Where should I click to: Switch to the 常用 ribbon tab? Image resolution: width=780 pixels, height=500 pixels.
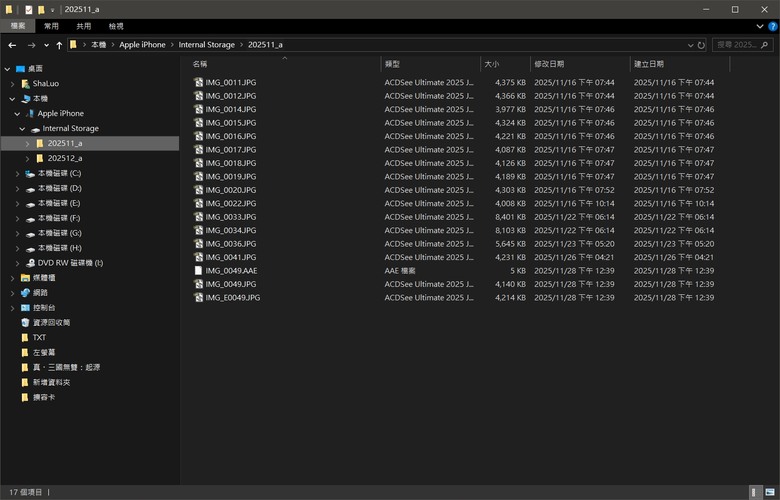[x=51, y=26]
